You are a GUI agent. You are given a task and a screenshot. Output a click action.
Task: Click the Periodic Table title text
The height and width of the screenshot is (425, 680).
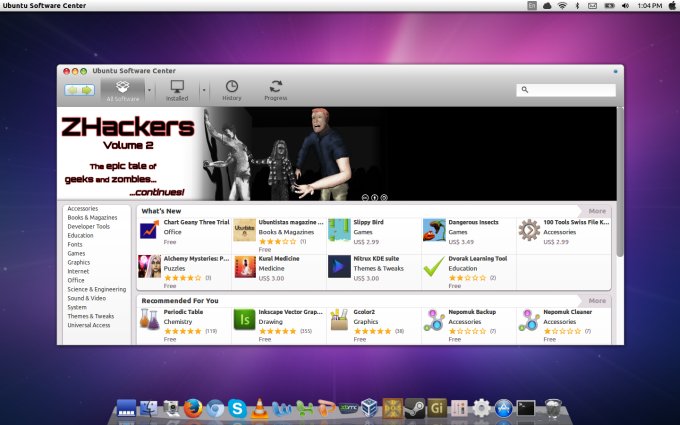click(183, 312)
